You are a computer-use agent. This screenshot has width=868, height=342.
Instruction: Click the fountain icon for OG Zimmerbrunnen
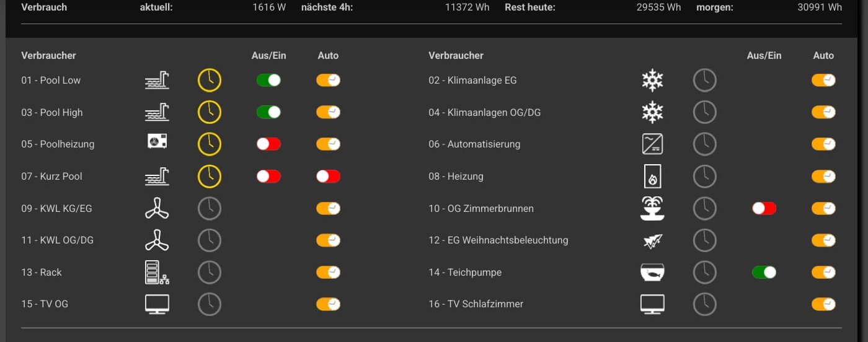tap(652, 209)
